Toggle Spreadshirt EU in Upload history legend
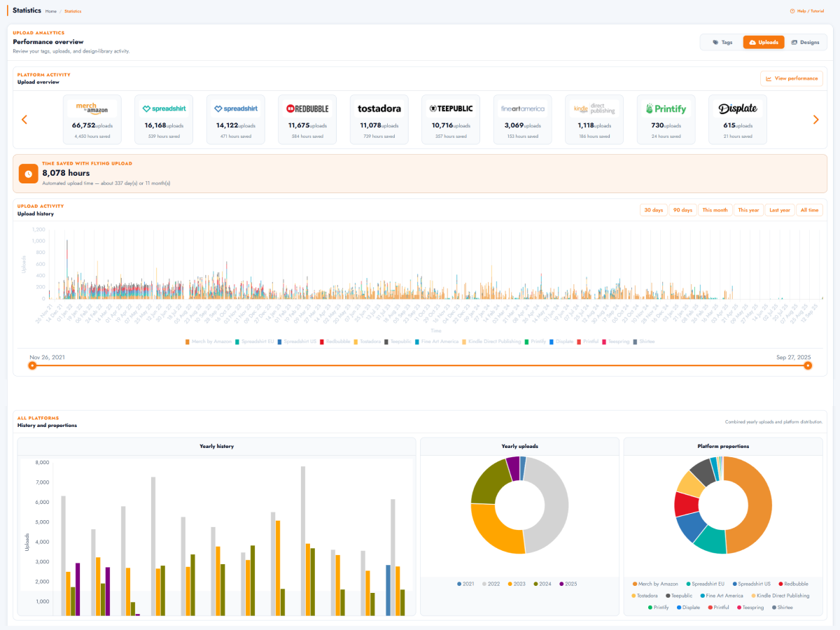Image resolution: width=840 pixels, height=630 pixels. pos(256,342)
